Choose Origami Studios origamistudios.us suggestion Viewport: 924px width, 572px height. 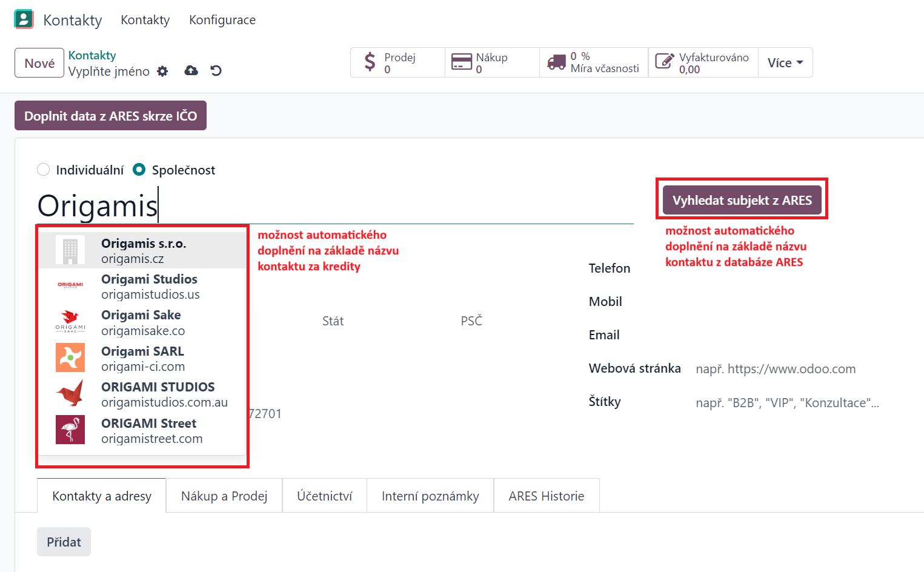[x=142, y=286]
